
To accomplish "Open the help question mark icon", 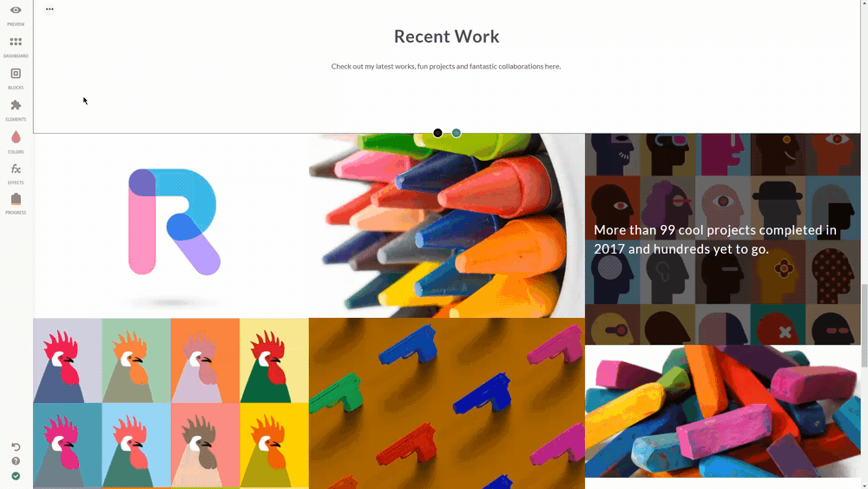I will 16,460.
